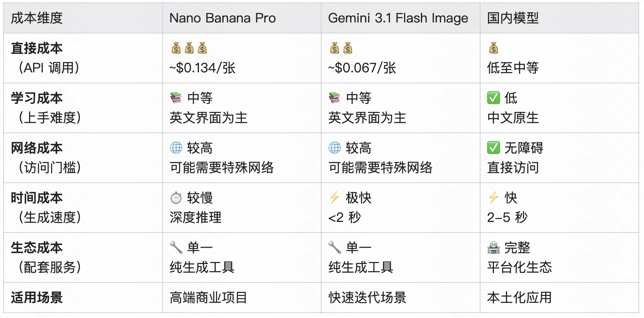Click the lightning icon next to 快
Image resolution: width=644 pixels, height=318 pixels.
[494, 198]
